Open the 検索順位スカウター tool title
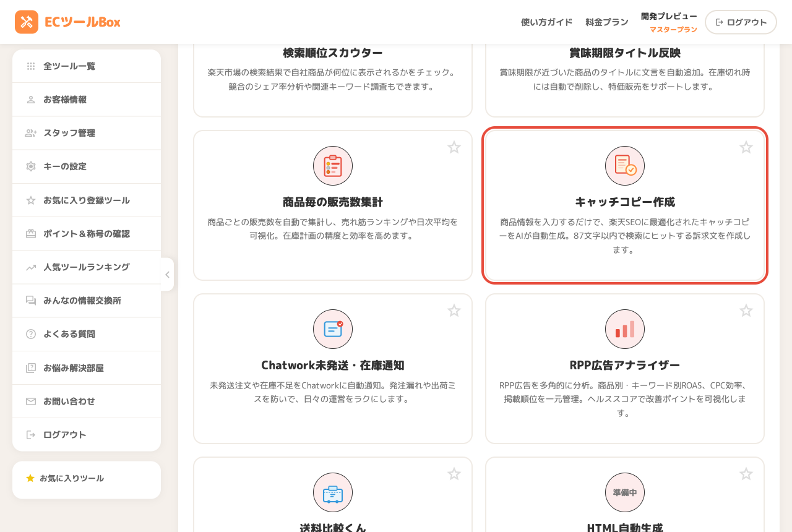Screen dimensions: 792x532 click(333, 53)
